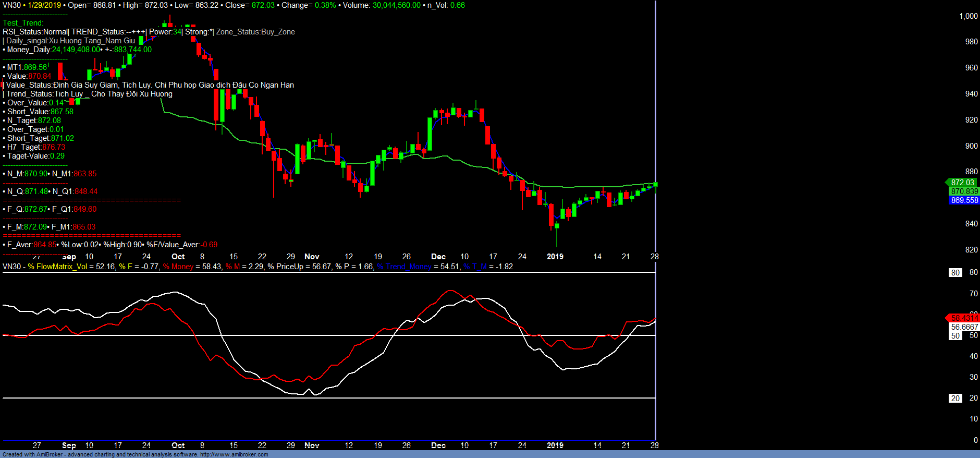The height and width of the screenshot is (458, 980).
Task: Click the Dec label on the price chart axis
Action: pos(438,257)
